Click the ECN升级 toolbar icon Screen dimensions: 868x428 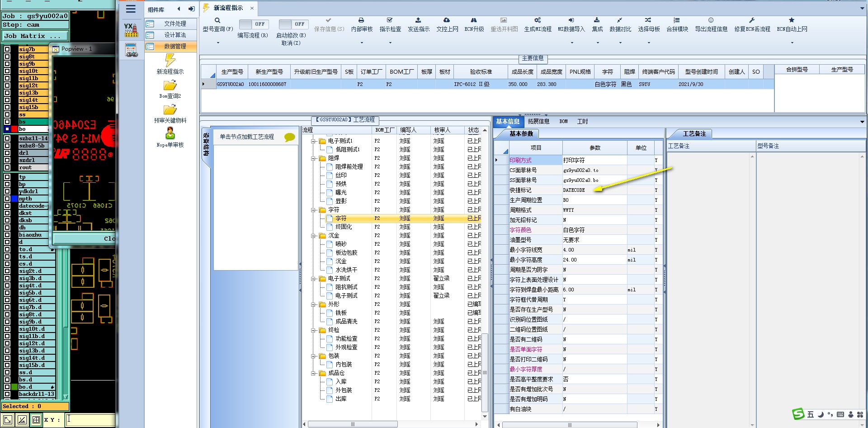click(474, 20)
